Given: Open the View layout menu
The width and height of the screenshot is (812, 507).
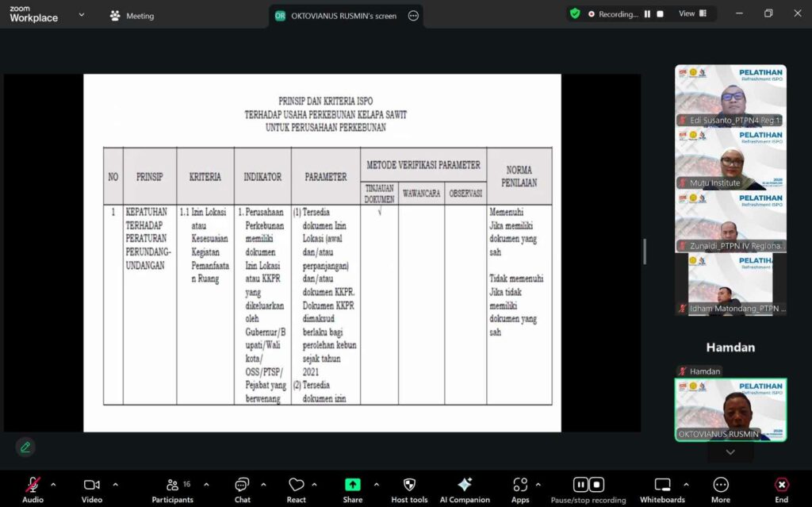Looking at the screenshot, I should pyautogui.click(x=691, y=13).
